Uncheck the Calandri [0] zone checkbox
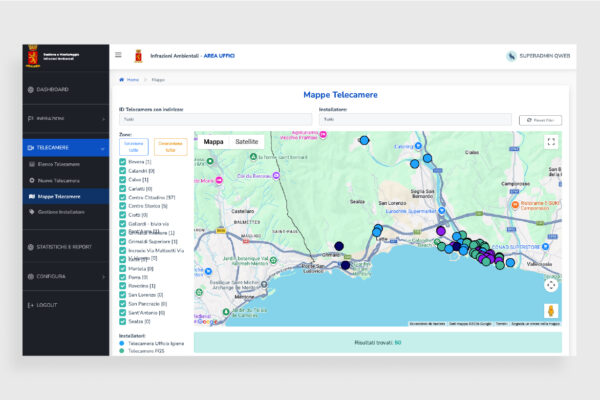 [122, 171]
